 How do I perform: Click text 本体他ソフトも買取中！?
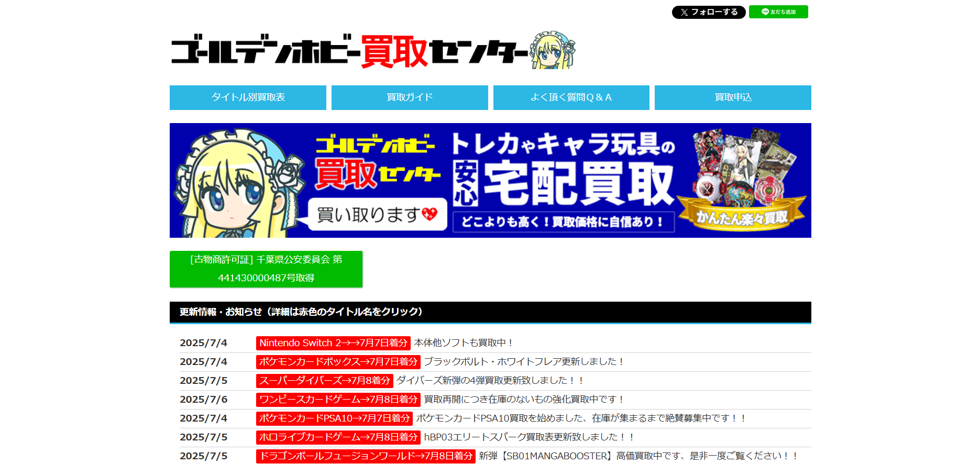(465, 343)
